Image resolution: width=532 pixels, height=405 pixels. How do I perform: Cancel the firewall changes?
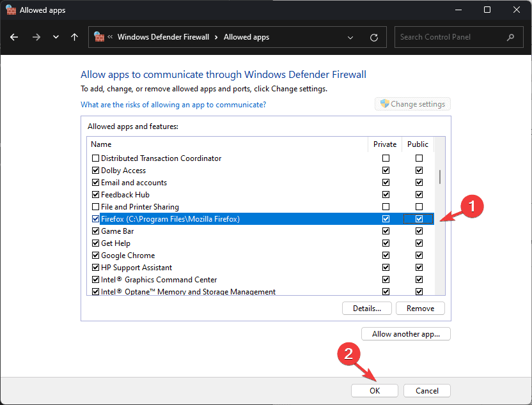427,391
